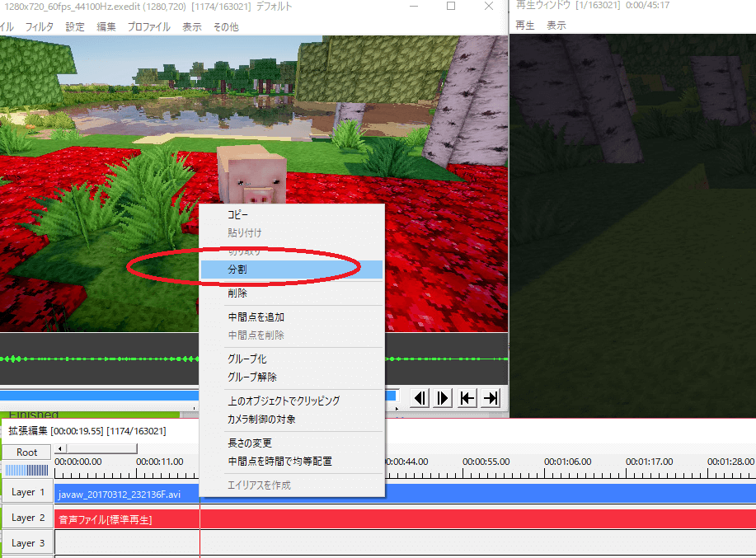Toggle the Layer 2 button
Image resolution: width=756 pixels, height=558 pixels.
(27, 518)
